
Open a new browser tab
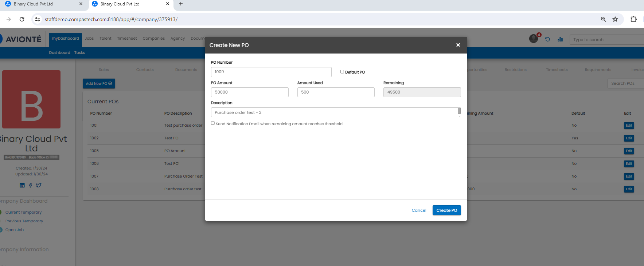pyautogui.click(x=181, y=4)
